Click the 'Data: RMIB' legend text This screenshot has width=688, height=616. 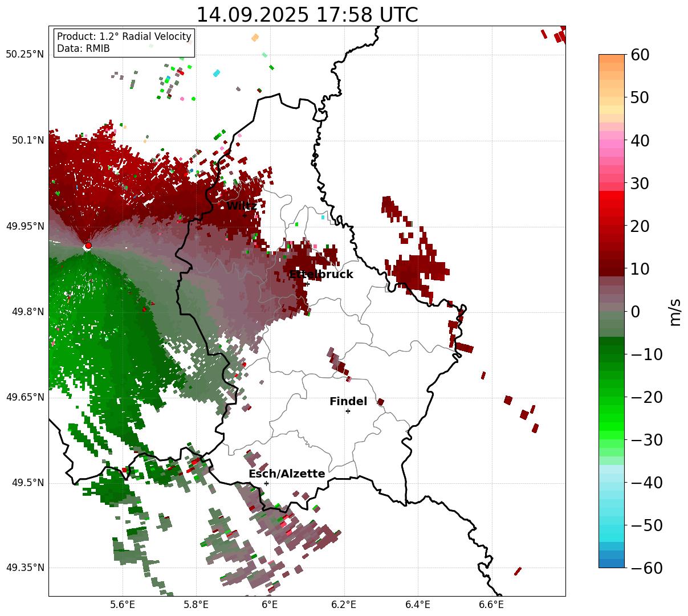tap(83, 49)
